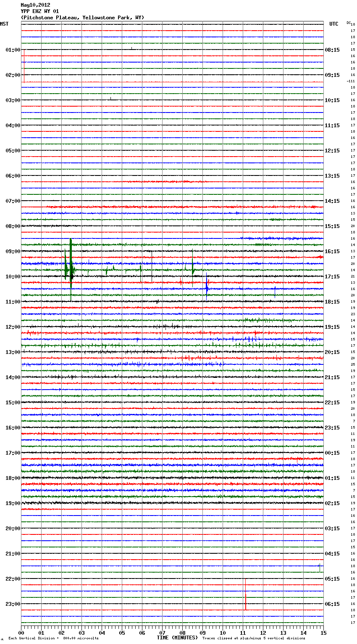
Task: Select the 18:00 MST row label
Action: coord(13,478)
